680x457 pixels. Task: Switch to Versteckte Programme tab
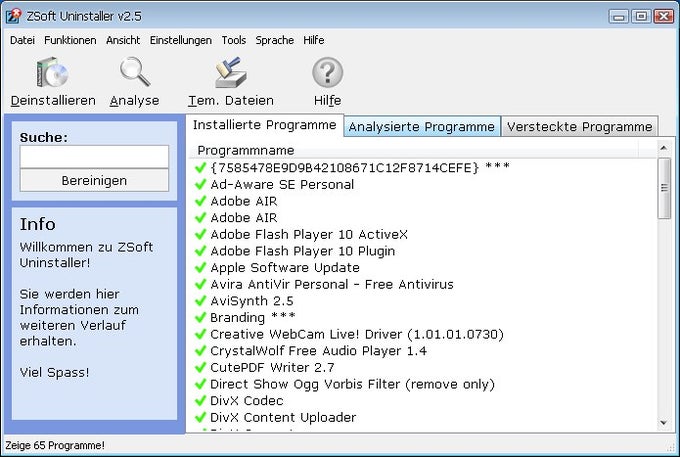(x=579, y=127)
